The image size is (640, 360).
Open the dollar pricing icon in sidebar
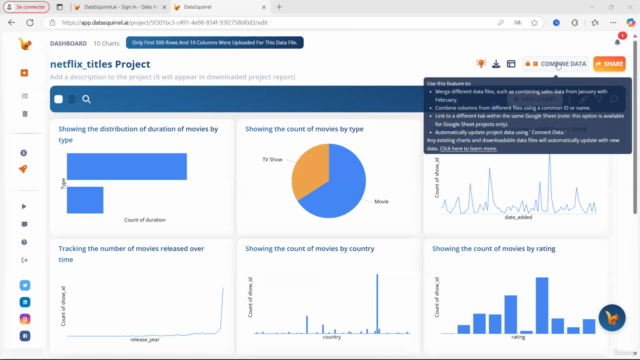click(x=24, y=153)
